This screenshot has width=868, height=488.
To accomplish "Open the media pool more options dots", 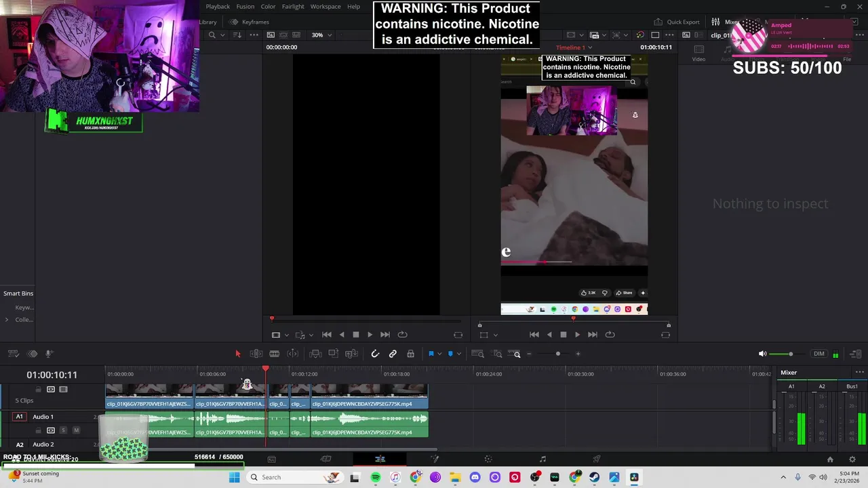I will [x=252, y=35].
